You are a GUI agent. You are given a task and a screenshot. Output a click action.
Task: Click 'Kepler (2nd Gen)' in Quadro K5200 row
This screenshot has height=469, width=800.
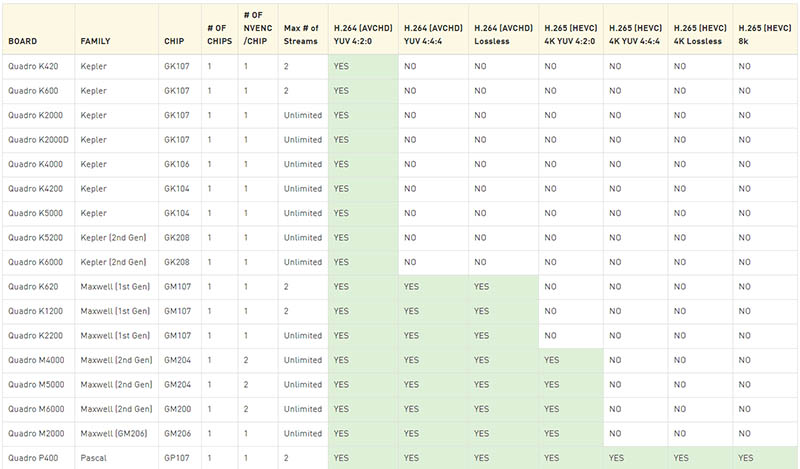coord(113,238)
